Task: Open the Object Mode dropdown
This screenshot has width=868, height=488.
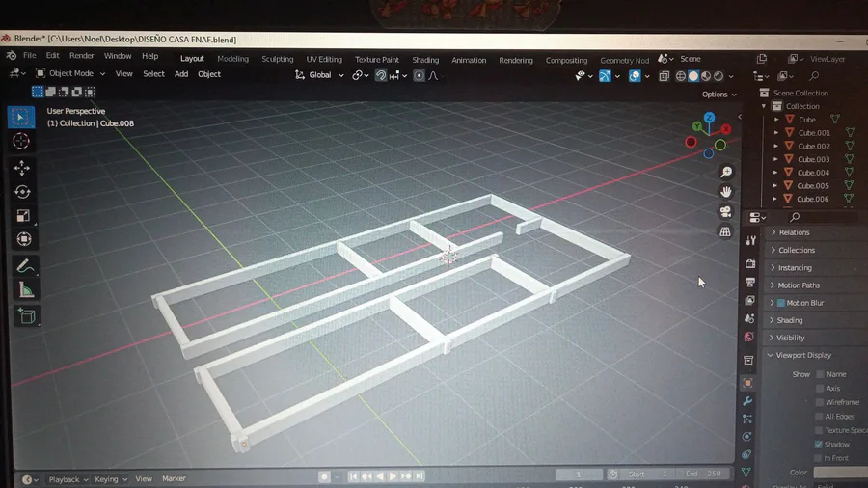Action: (x=70, y=73)
